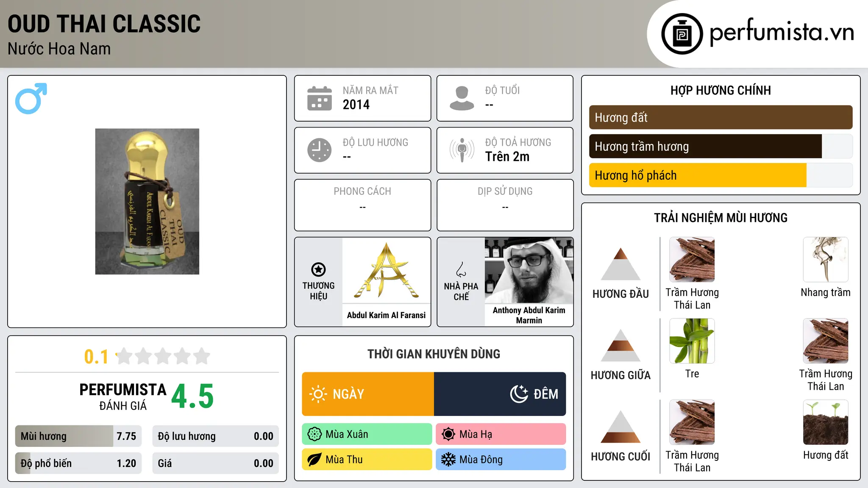The width and height of the screenshot is (868, 488).
Task: Click the leaf icon for Mùa Thu
Action: [x=314, y=460]
